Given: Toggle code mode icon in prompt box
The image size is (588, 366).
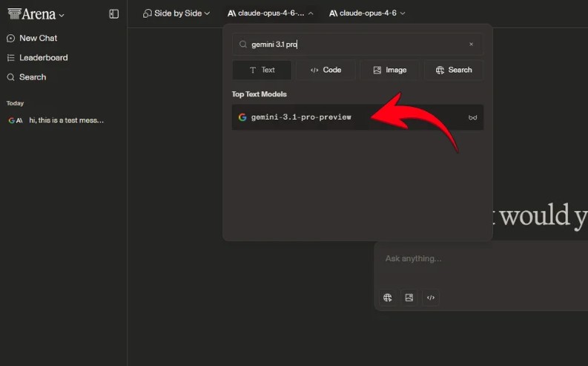Looking at the screenshot, I should tap(431, 298).
